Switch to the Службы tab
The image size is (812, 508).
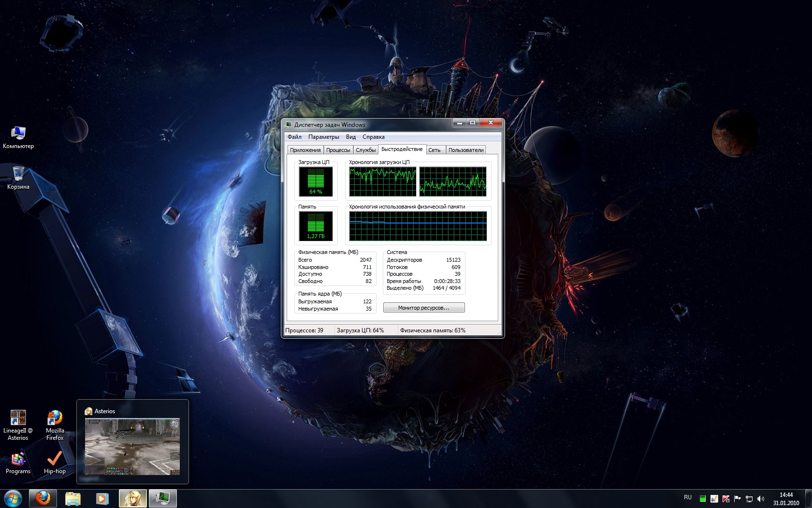[366, 150]
